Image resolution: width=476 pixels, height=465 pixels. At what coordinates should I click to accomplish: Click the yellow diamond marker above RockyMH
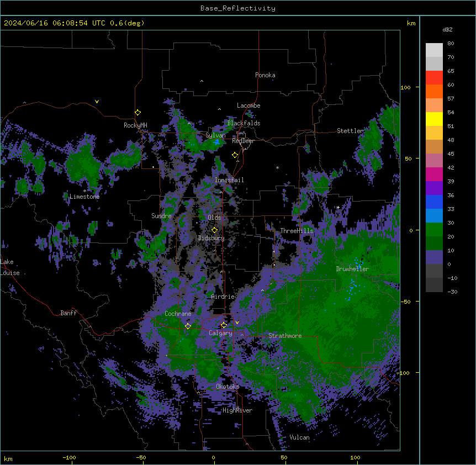(137, 113)
